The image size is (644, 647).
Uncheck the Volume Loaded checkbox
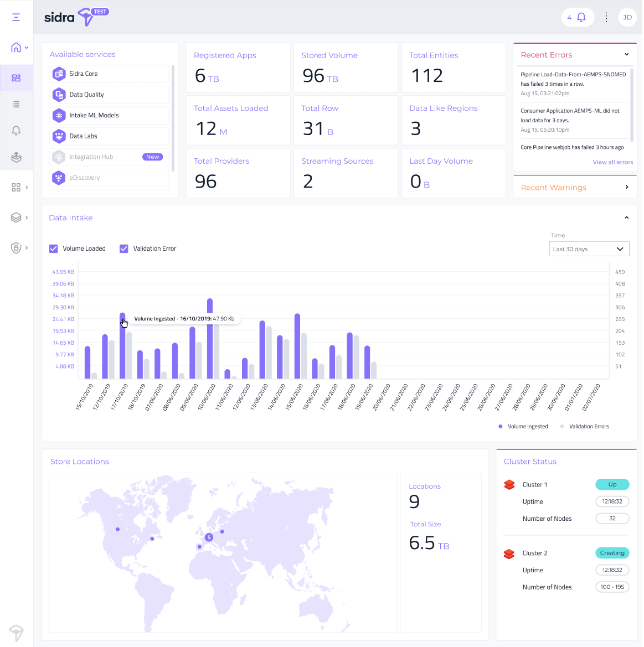54,249
